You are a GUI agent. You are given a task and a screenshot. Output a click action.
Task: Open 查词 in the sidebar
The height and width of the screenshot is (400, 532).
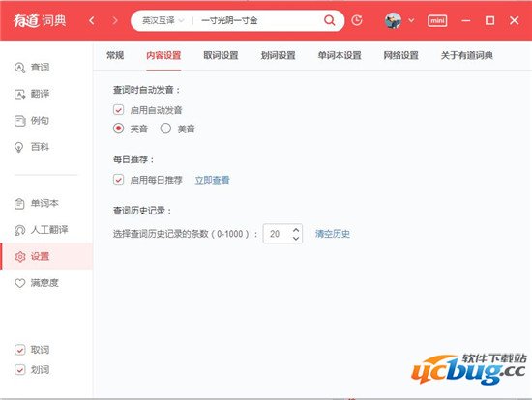[x=32, y=68]
